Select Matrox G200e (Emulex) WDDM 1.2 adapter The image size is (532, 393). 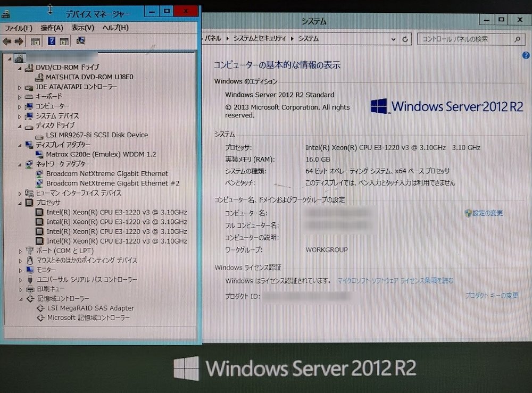(101, 154)
